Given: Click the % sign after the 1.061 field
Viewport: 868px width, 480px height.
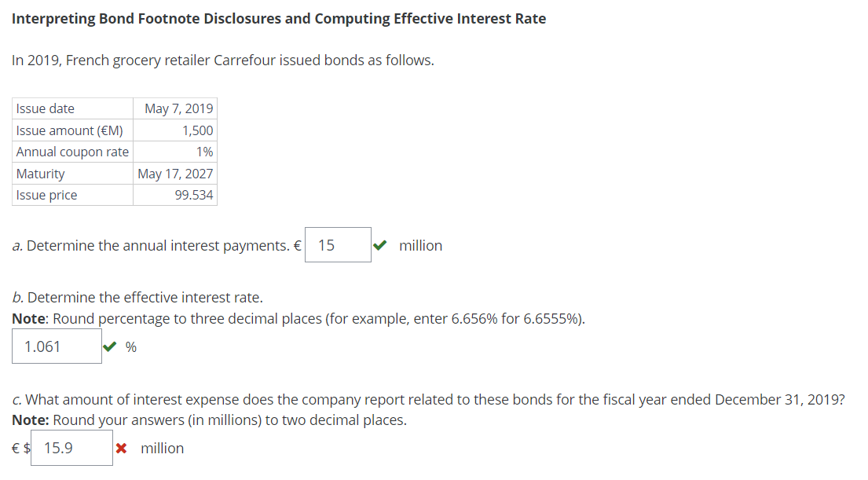Looking at the screenshot, I should click(132, 346).
